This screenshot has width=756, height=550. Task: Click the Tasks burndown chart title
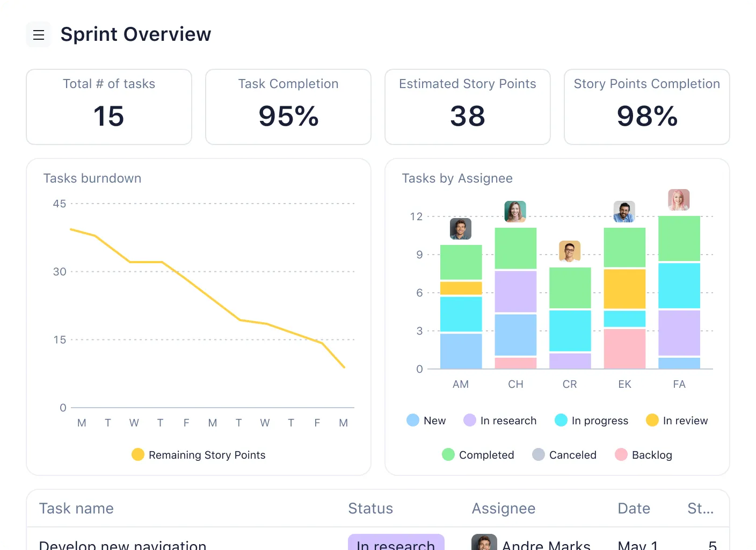tap(92, 178)
